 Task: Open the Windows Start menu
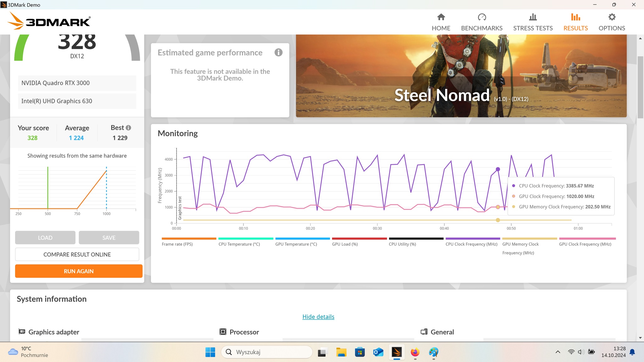tap(210, 352)
